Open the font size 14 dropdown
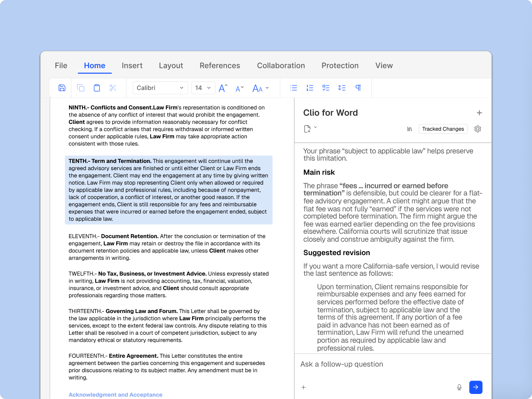The width and height of the screenshot is (532, 399). (x=203, y=88)
